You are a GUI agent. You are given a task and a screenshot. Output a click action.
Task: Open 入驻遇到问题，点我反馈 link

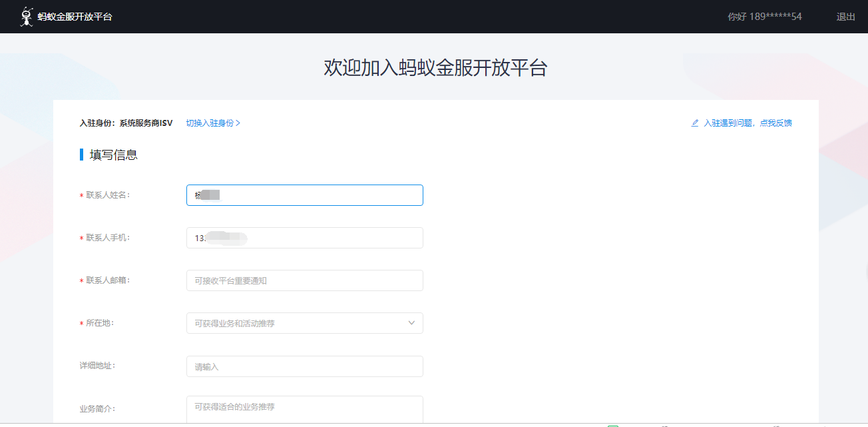pos(748,123)
